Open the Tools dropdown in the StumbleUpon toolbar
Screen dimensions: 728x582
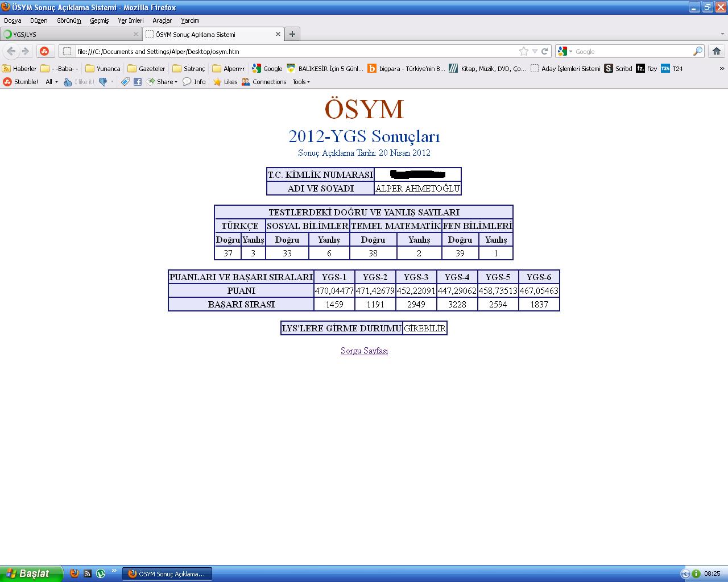[301, 82]
